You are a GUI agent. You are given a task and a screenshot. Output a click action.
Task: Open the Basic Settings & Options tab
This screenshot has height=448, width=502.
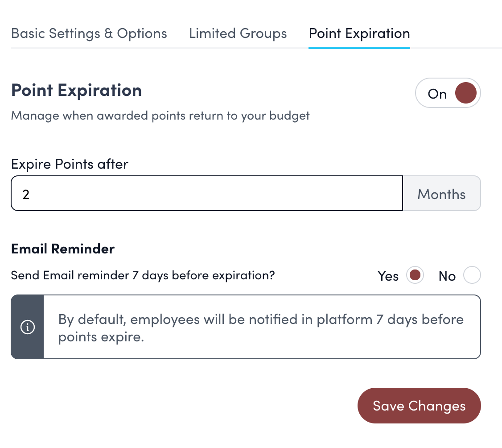[89, 33]
